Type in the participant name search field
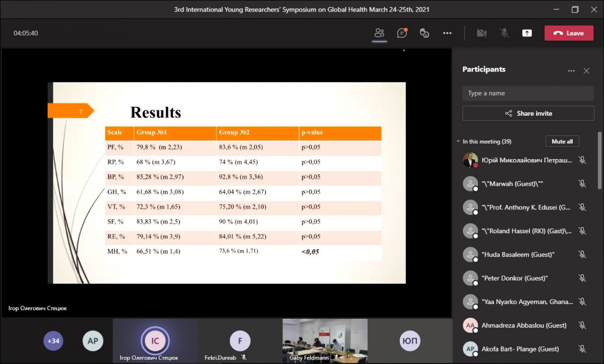This screenshot has height=364, width=604. [528, 93]
